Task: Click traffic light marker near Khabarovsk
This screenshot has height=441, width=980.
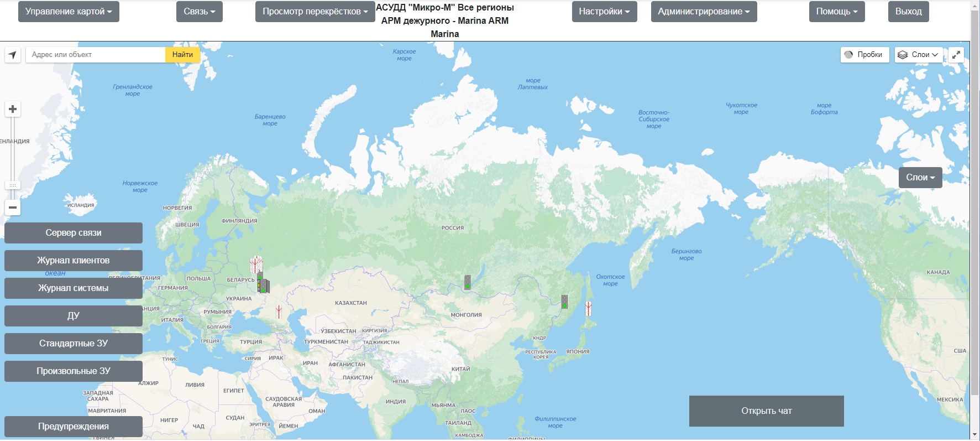Action: (x=564, y=302)
